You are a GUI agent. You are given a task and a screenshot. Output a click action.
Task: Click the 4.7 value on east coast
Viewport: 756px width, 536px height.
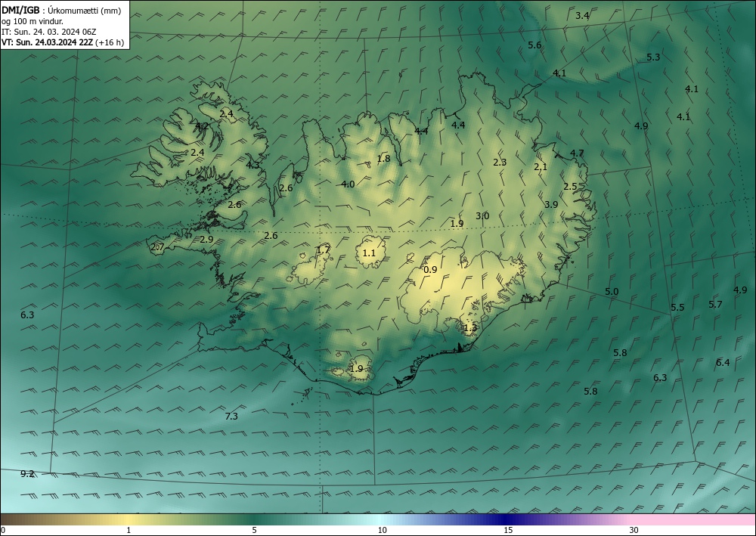(x=577, y=153)
